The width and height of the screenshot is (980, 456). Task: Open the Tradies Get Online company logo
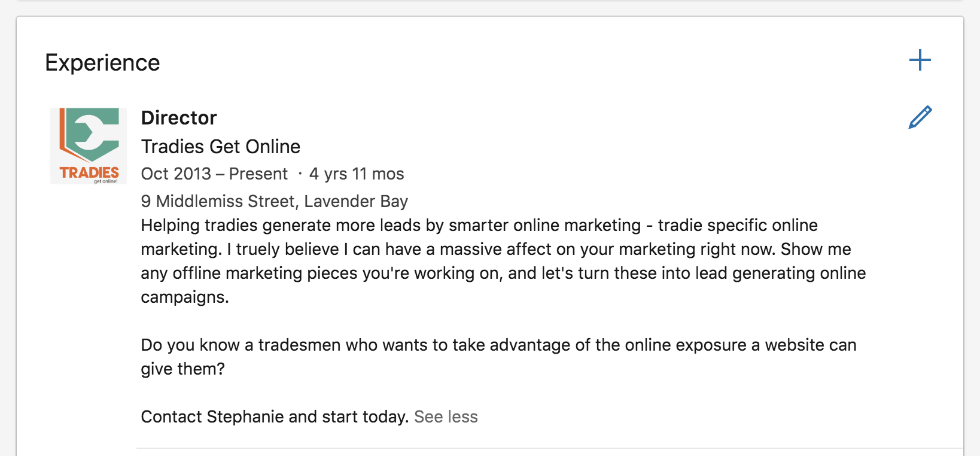(89, 146)
